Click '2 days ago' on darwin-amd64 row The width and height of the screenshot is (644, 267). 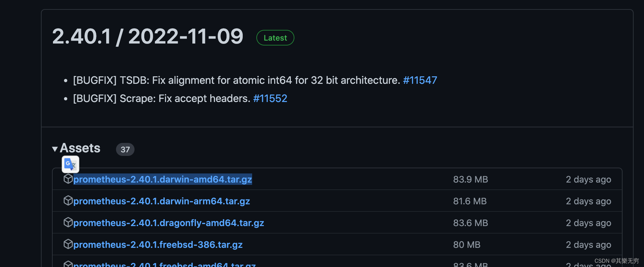tap(588, 179)
